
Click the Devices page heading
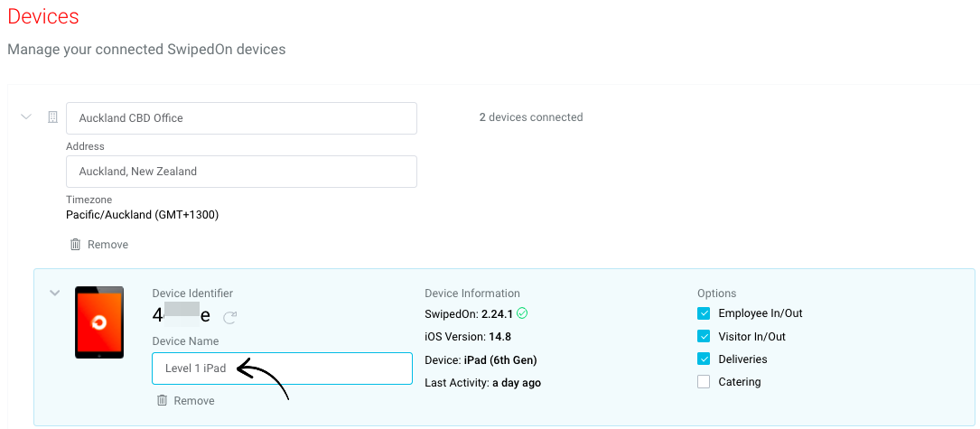43,16
